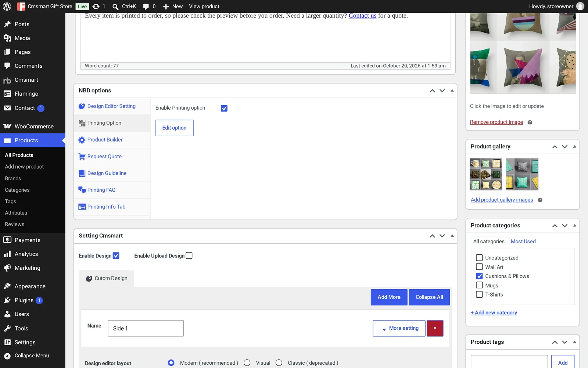Toggle the Product tags panel
The image size is (588, 368).
[x=574, y=342]
